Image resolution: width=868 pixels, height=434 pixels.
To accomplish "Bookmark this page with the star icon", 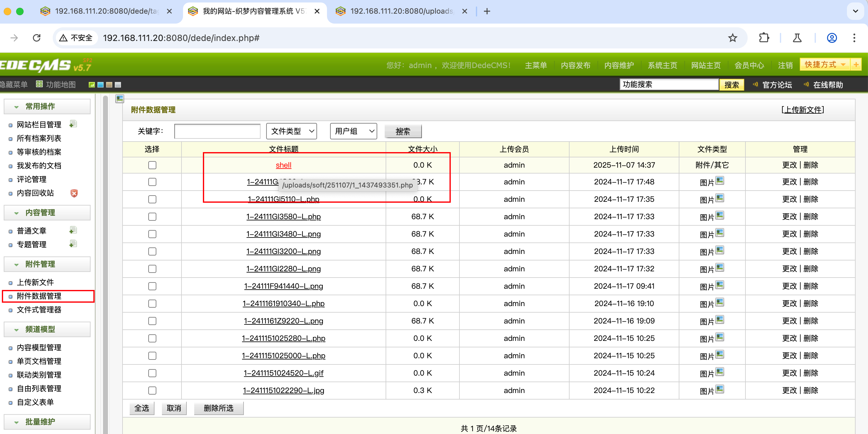I will (732, 38).
